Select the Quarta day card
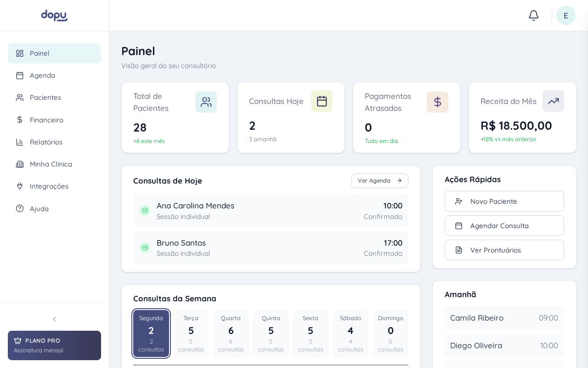588x368 pixels. pyautogui.click(x=231, y=333)
